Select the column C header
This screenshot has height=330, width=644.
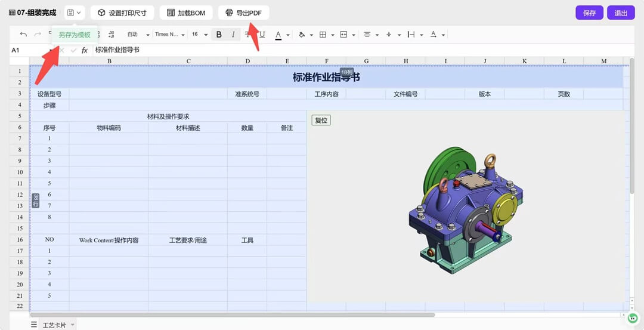pos(188,61)
